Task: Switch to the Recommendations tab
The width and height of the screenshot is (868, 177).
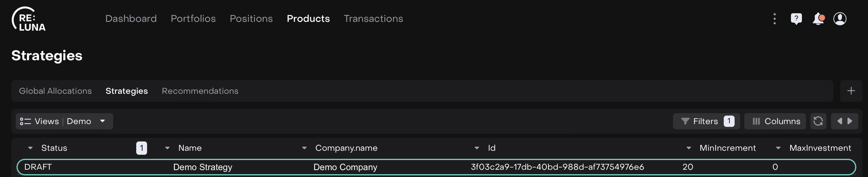Action: tap(200, 91)
